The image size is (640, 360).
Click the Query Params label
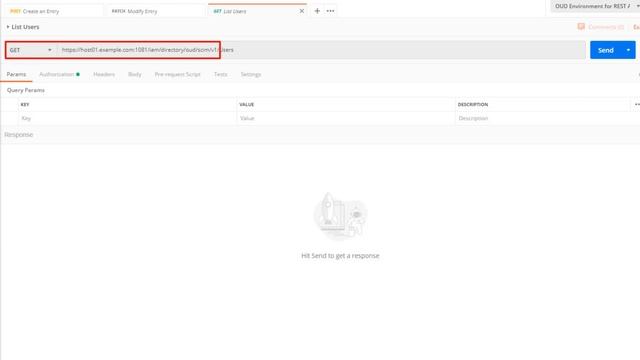click(26, 90)
